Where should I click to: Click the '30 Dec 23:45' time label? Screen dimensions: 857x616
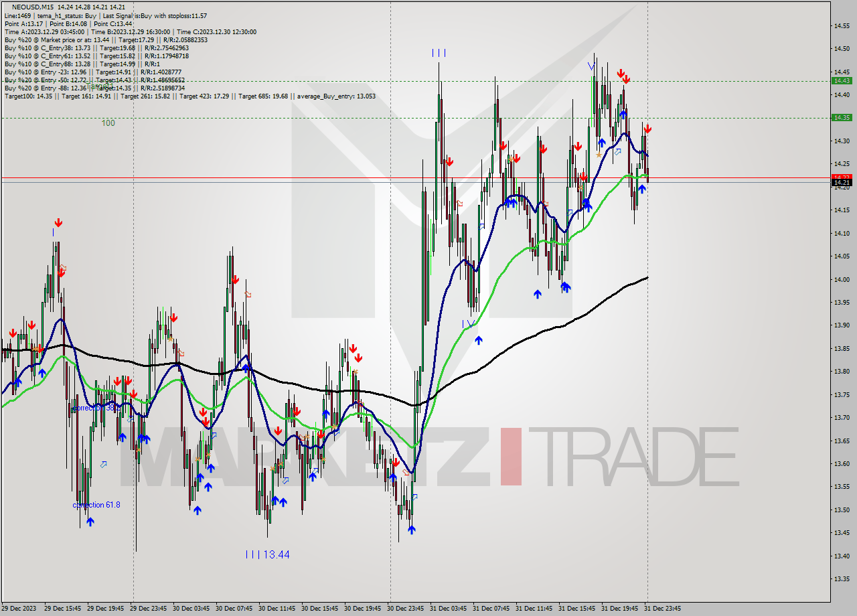(405, 609)
